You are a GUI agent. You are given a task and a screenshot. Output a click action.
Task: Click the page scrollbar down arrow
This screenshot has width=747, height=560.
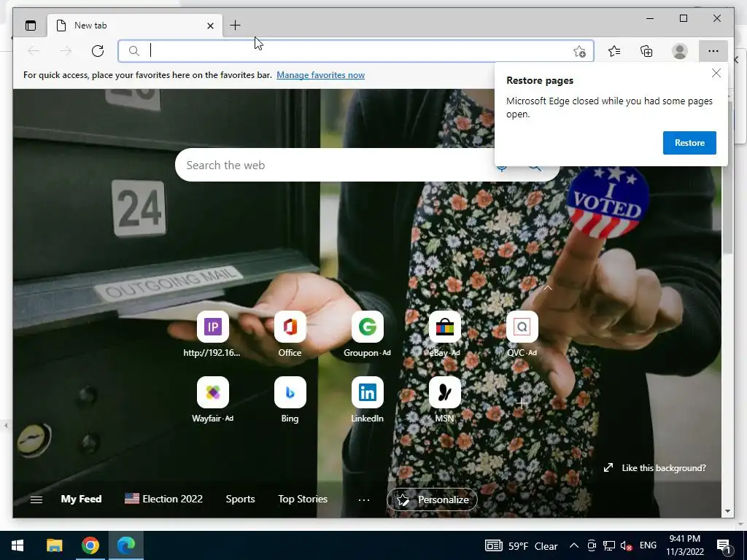pyautogui.click(x=727, y=511)
